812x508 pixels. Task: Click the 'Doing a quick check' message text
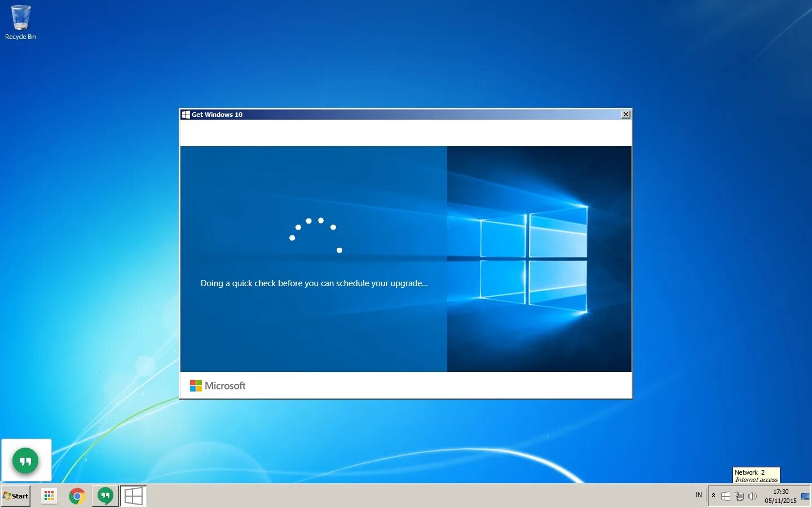[x=314, y=283]
